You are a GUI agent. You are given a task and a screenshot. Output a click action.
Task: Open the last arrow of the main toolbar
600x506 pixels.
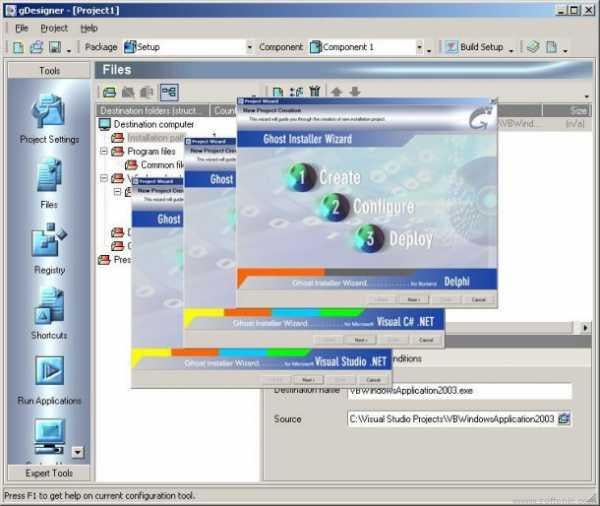click(x=565, y=50)
